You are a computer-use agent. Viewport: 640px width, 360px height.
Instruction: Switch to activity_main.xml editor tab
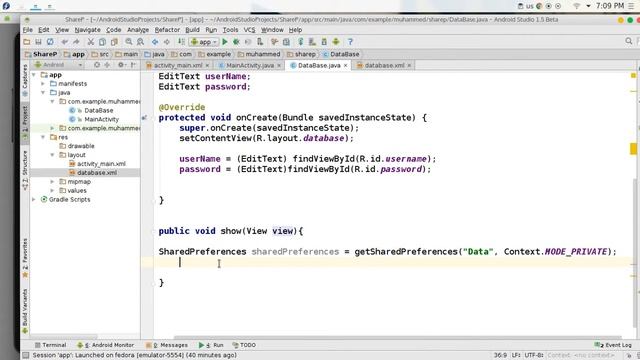[x=178, y=65]
